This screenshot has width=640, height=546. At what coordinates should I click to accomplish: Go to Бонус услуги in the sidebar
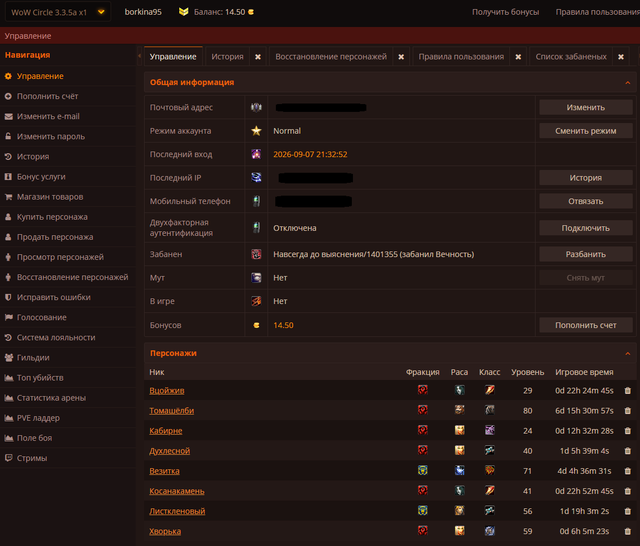(x=41, y=177)
